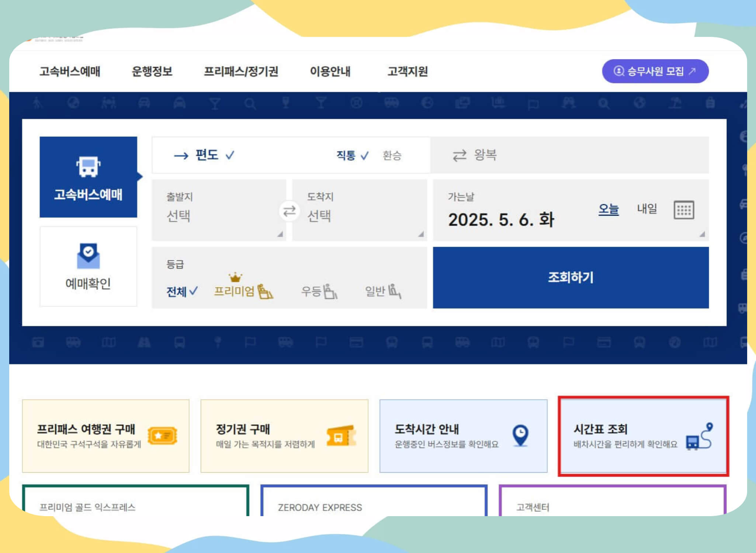Open the 시간표 조회 card
Screen dimensions: 756x553
point(644,436)
